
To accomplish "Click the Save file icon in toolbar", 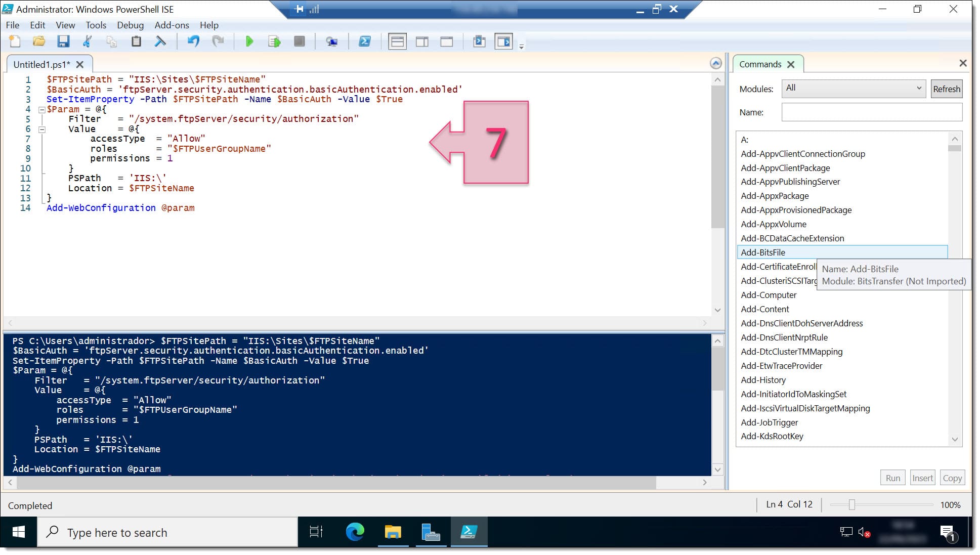I will coord(64,41).
